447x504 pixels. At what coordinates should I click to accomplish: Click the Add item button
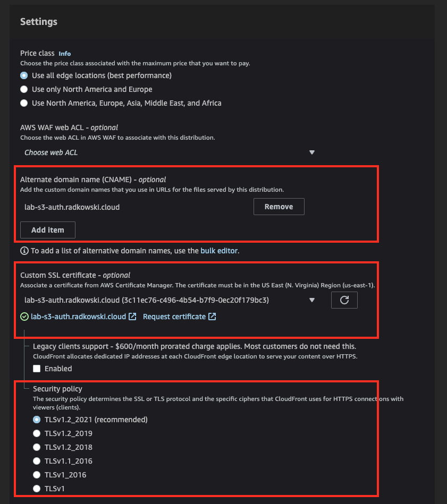pyautogui.click(x=48, y=230)
